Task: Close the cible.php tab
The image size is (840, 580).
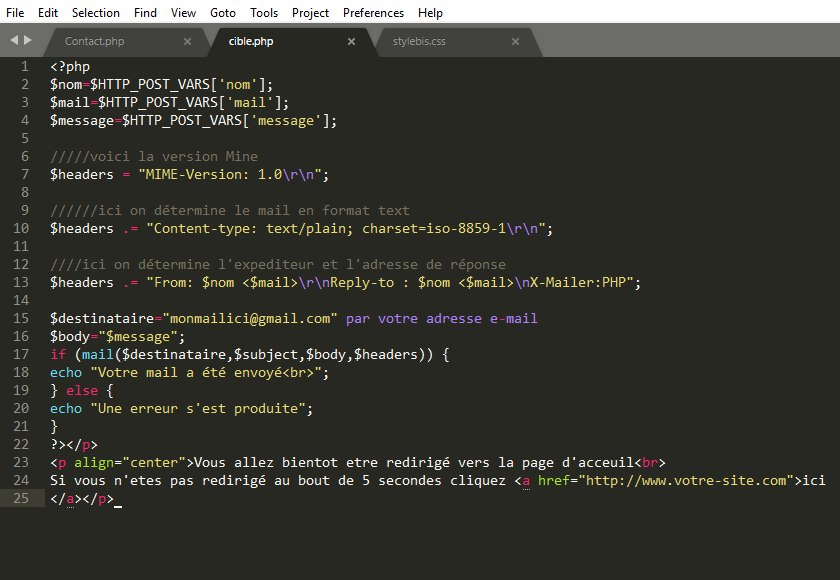Action: [351, 42]
